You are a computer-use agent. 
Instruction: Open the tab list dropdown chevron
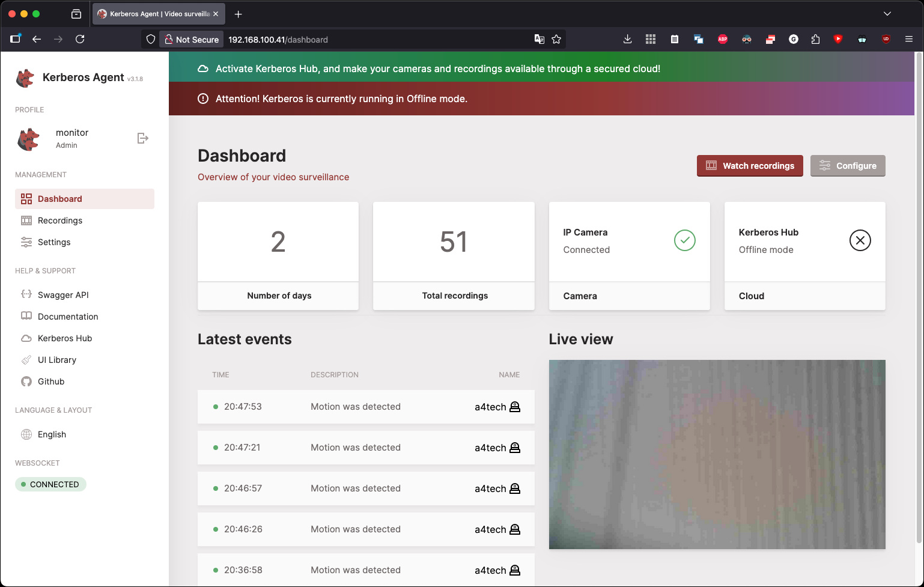(887, 14)
